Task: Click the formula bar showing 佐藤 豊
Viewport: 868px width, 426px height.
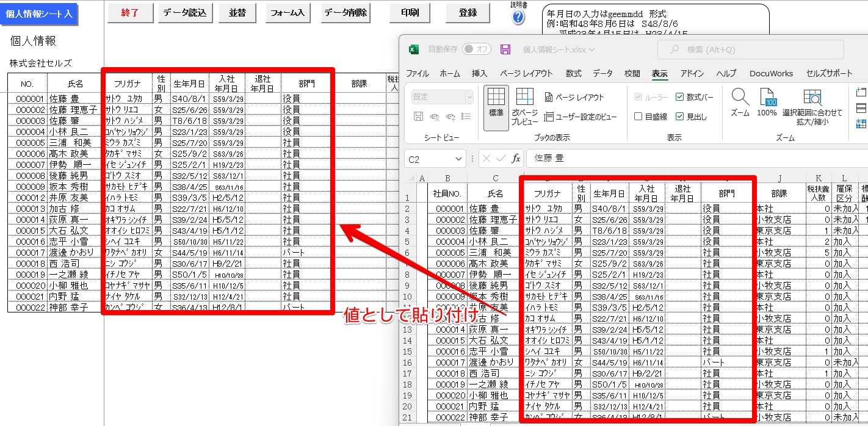Action: [696, 159]
